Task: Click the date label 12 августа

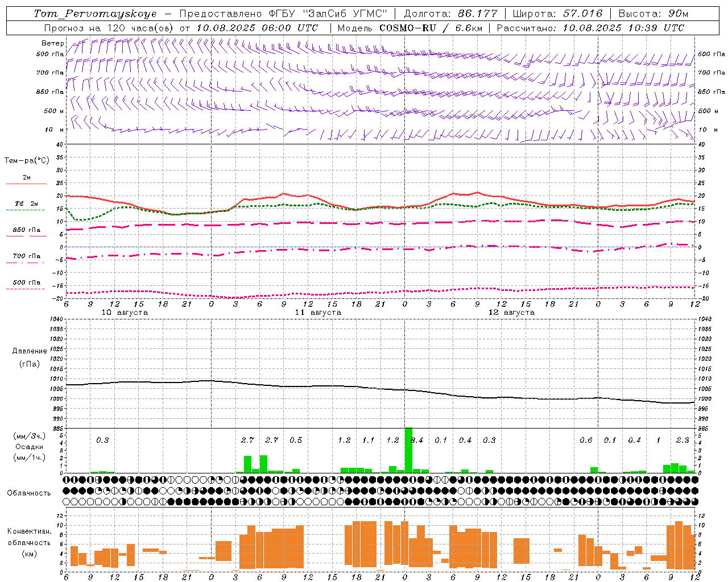Action: (x=511, y=313)
